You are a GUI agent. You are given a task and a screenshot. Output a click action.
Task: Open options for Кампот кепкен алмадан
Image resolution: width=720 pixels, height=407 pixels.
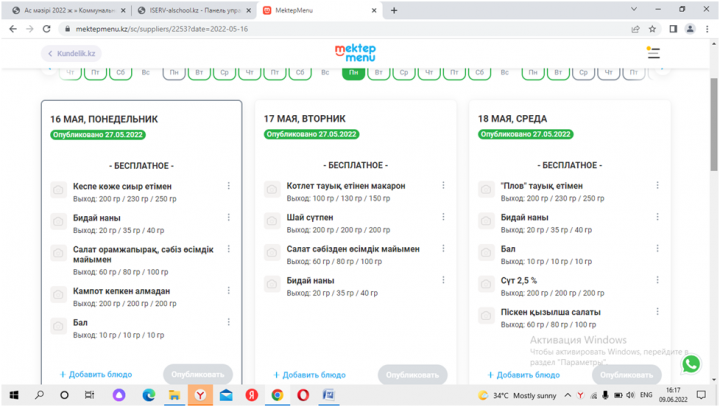[x=229, y=291]
